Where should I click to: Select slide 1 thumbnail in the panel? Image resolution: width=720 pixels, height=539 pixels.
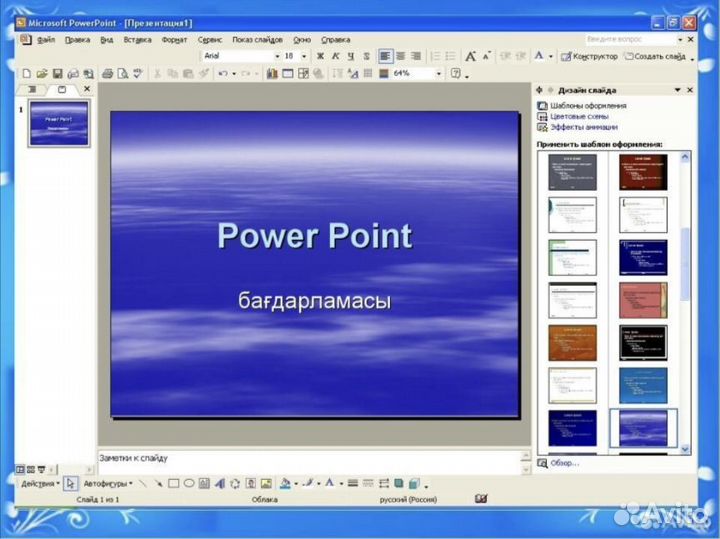point(59,124)
